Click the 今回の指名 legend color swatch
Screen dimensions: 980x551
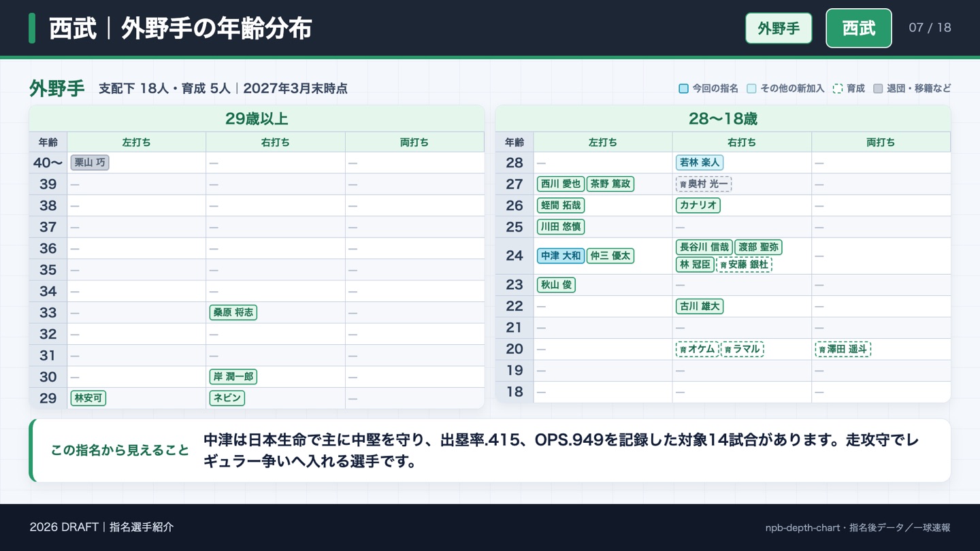(x=684, y=88)
